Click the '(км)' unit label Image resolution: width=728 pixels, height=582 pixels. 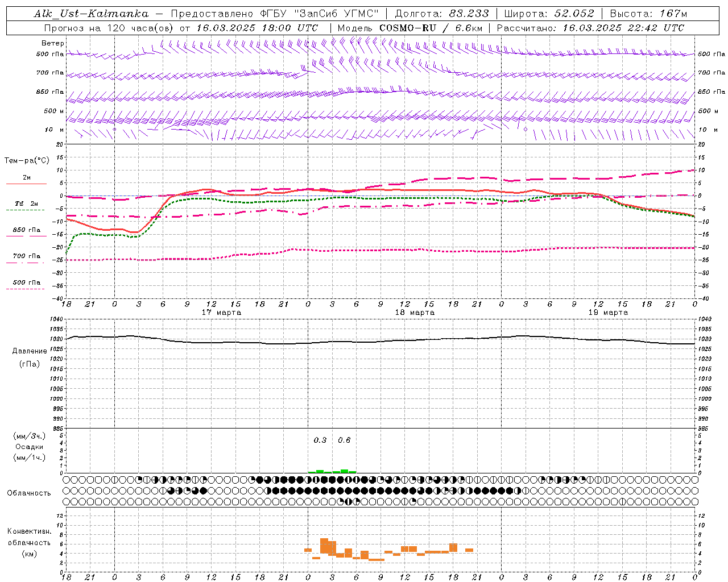click(29, 554)
